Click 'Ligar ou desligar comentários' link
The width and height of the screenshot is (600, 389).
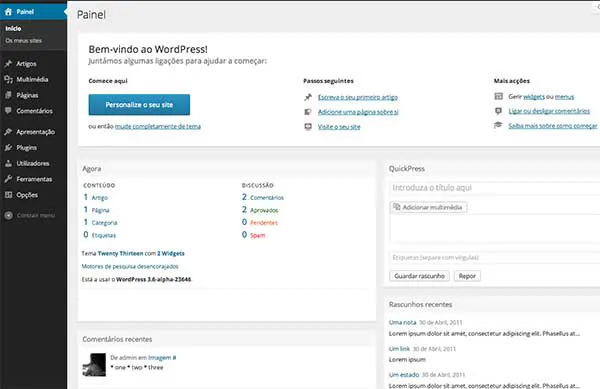(x=549, y=111)
